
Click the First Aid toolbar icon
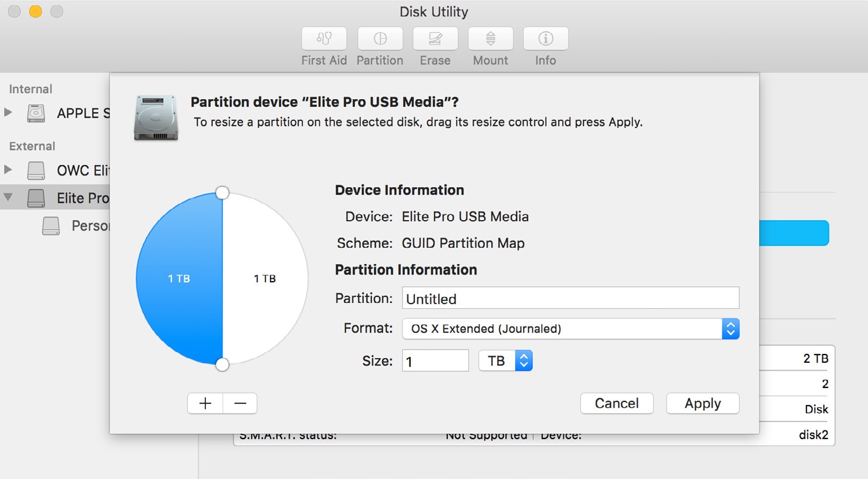324,39
